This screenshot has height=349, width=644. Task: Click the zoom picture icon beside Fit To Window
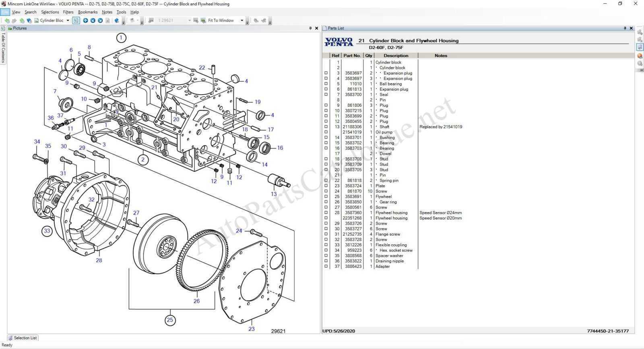pos(203,21)
